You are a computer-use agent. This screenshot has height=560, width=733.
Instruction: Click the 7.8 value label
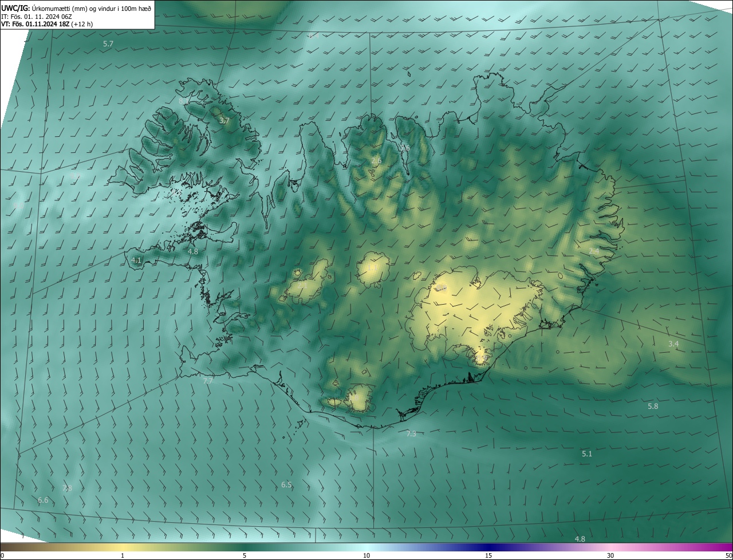click(x=67, y=488)
